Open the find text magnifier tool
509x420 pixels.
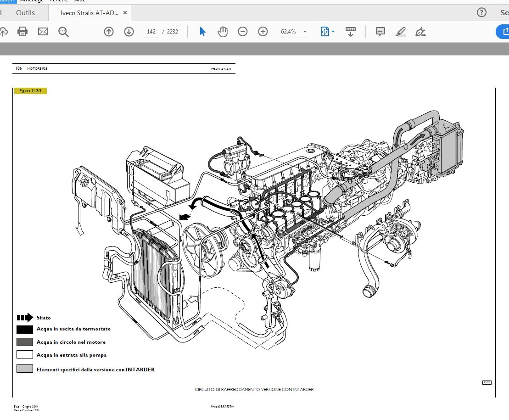pyautogui.click(x=63, y=32)
